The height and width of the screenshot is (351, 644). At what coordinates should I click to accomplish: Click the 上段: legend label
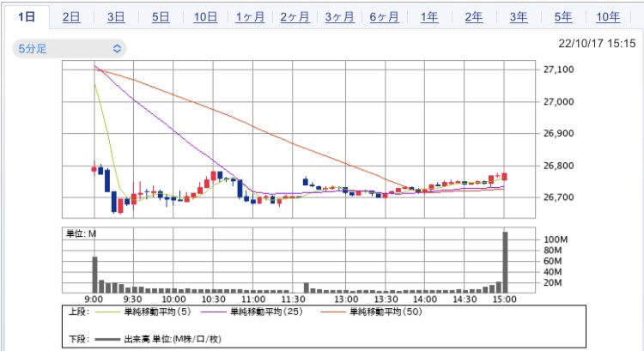pos(79,312)
